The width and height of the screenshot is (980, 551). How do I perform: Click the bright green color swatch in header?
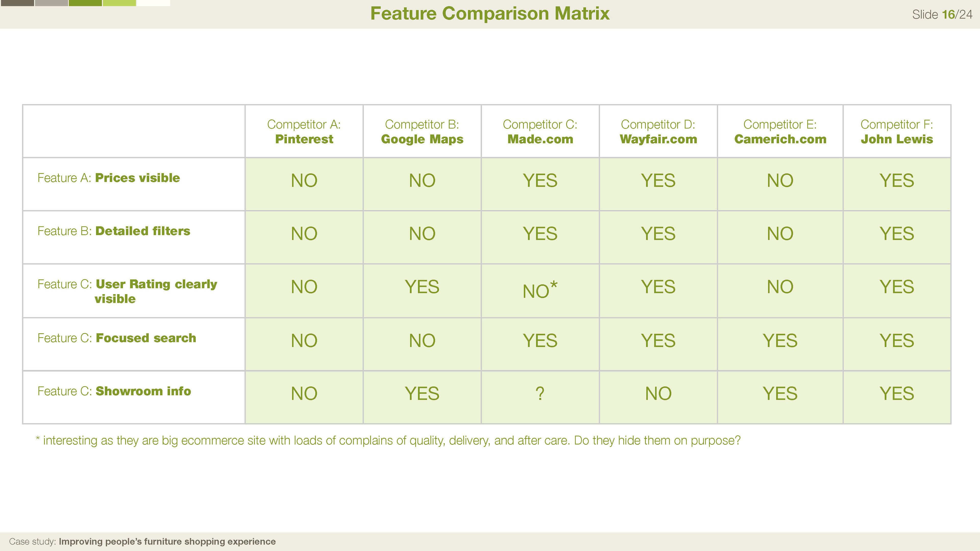[x=119, y=3]
